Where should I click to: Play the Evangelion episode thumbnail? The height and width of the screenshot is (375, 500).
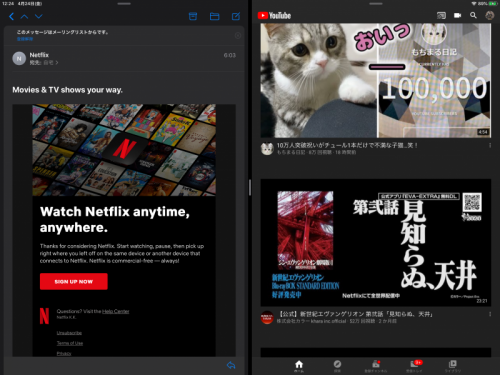pyautogui.click(x=376, y=243)
